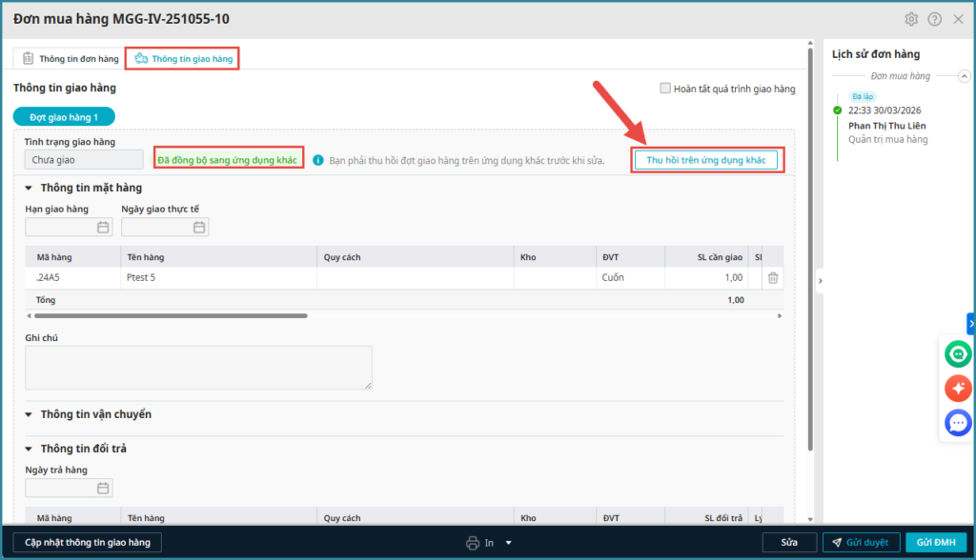
Task: Expand the blue side tab arrow on the right edge
Action: (971, 324)
